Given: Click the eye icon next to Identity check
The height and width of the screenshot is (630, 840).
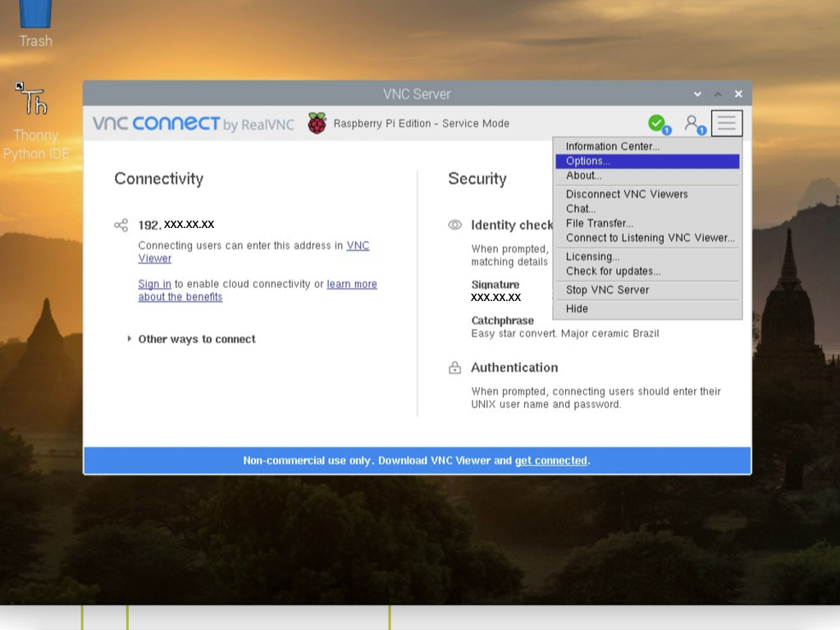Looking at the screenshot, I should point(454,225).
